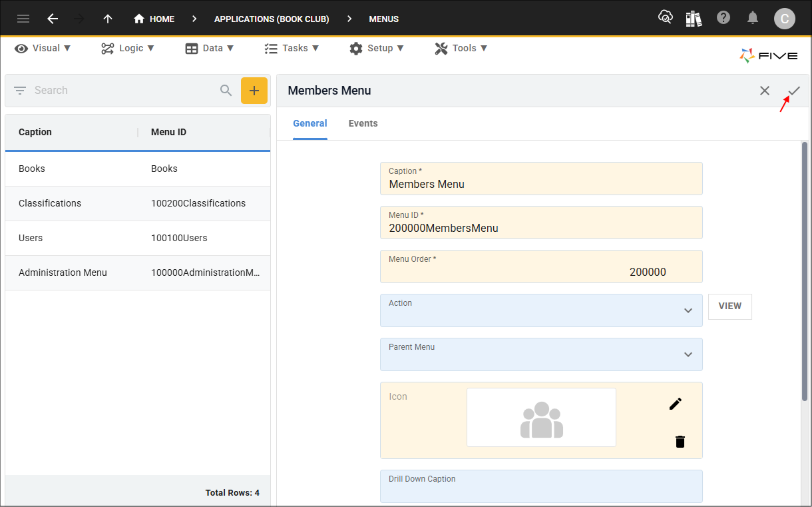Click the filter icon beside Search

pos(20,90)
